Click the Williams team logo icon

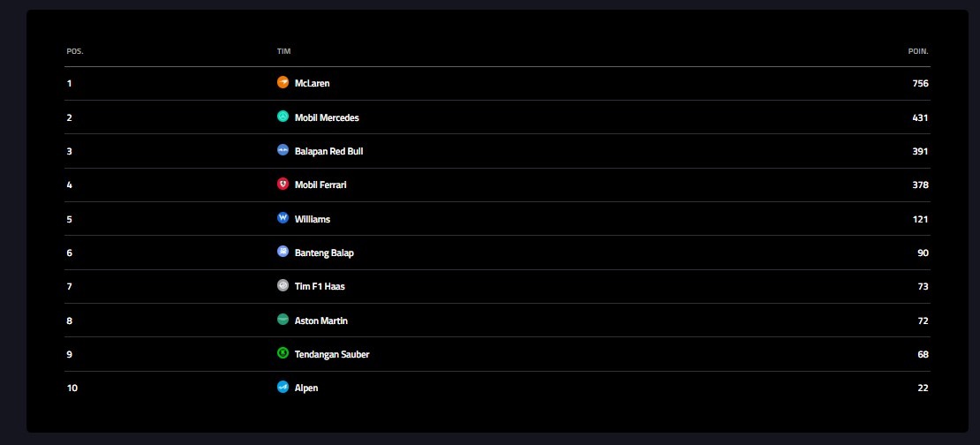pyautogui.click(x=283, y=218)
